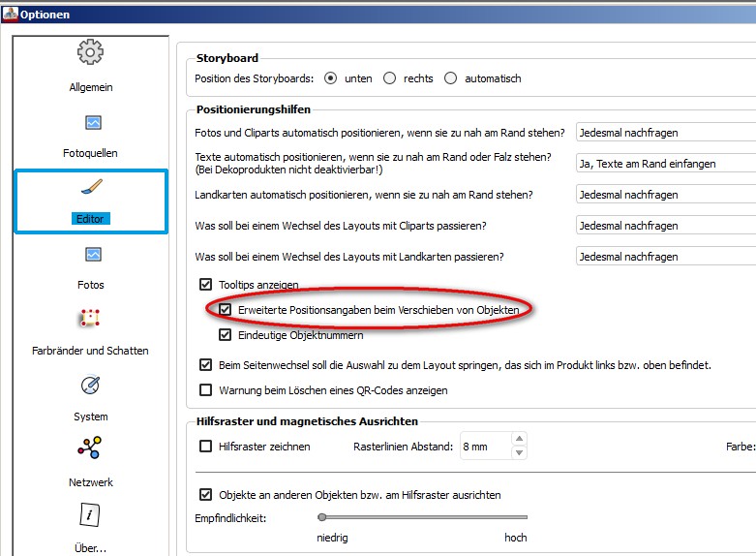
Task: Select the highlighted Editor label
Action: click(90, 219)
